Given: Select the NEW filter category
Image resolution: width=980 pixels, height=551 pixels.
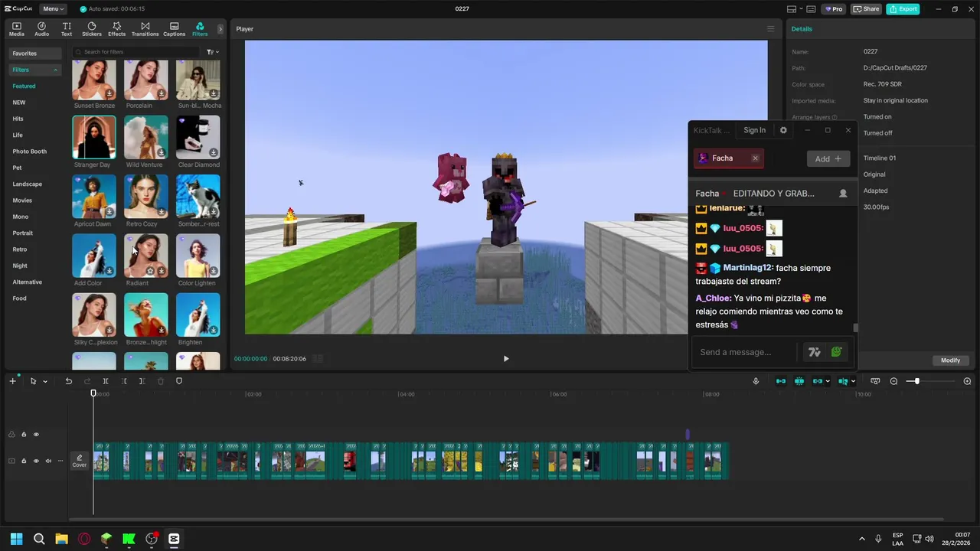Looking at the screenshot, I should (19, 103).
